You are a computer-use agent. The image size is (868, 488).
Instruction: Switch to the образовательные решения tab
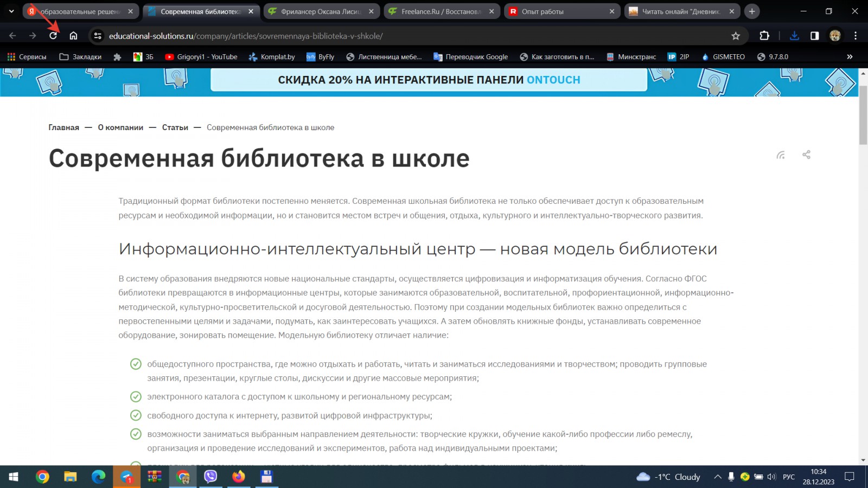tap(80, 11)
